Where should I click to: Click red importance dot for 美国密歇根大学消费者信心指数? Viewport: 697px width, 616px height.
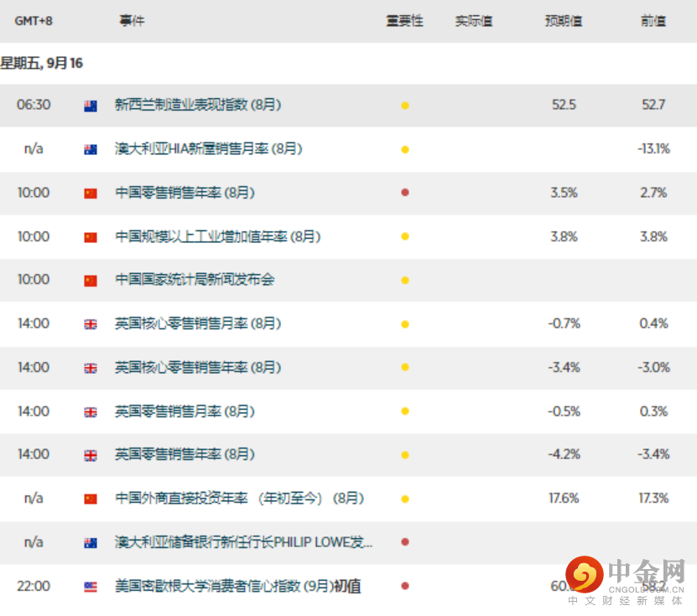point(405,586)
